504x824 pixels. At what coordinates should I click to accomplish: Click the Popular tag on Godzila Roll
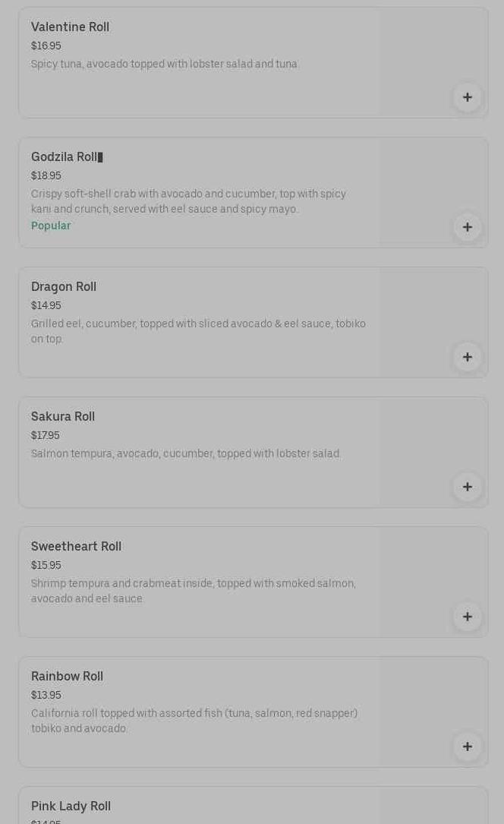point(51,226)
